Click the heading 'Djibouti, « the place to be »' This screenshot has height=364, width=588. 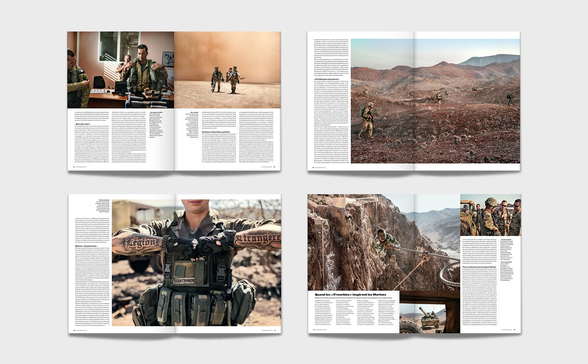[x=86, y=246]
